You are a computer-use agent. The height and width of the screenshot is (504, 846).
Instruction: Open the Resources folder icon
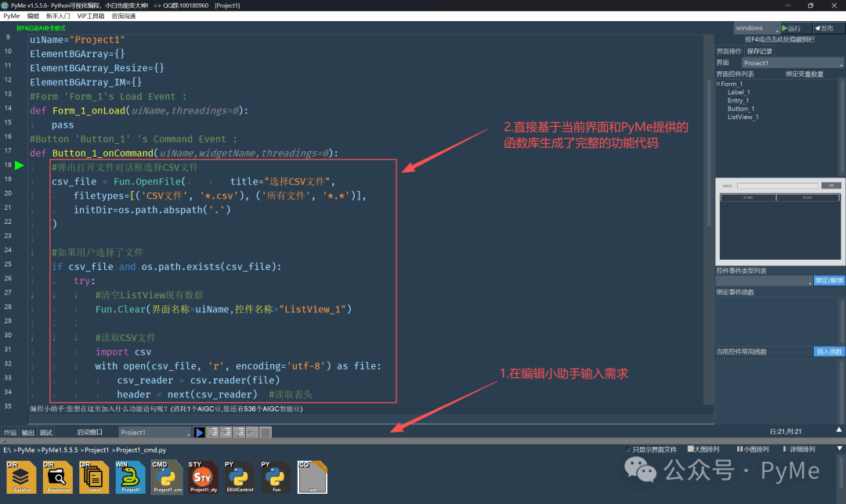(x=57, y=477)
